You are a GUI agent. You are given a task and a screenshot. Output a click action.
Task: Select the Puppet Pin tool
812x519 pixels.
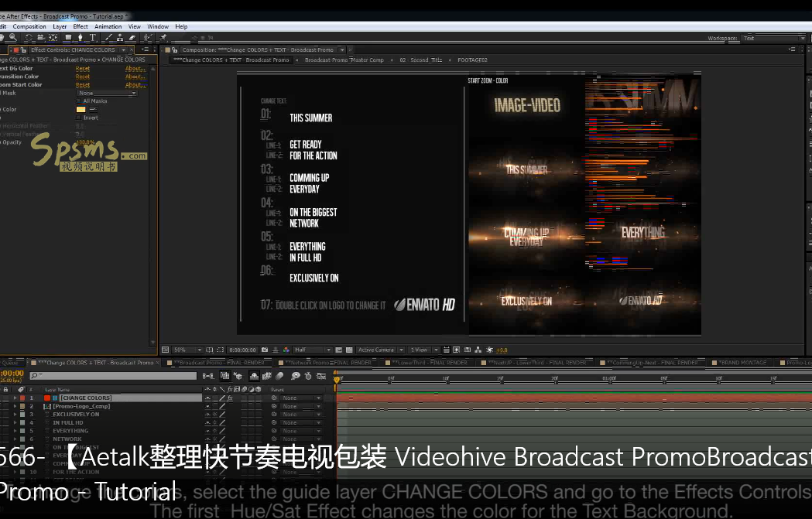163,37
